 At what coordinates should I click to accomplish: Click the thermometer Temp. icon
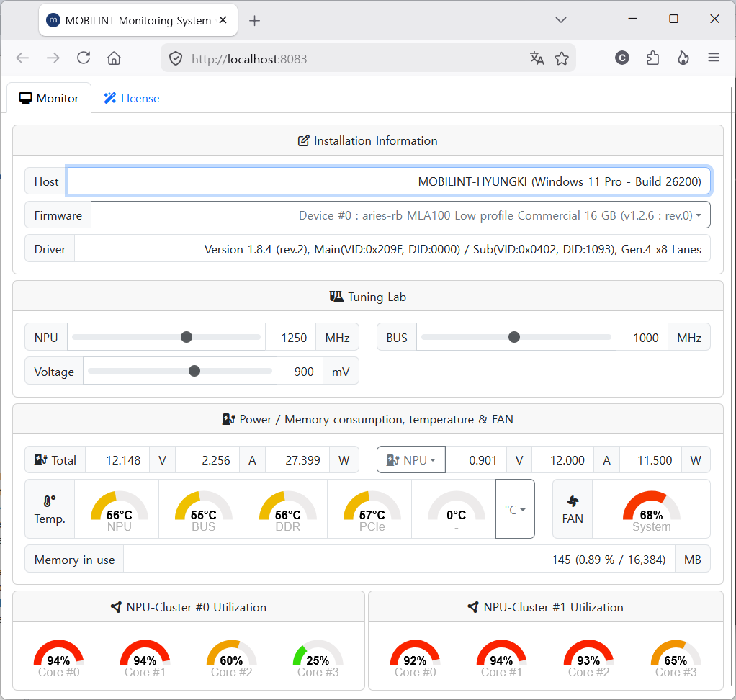point(49,501)
